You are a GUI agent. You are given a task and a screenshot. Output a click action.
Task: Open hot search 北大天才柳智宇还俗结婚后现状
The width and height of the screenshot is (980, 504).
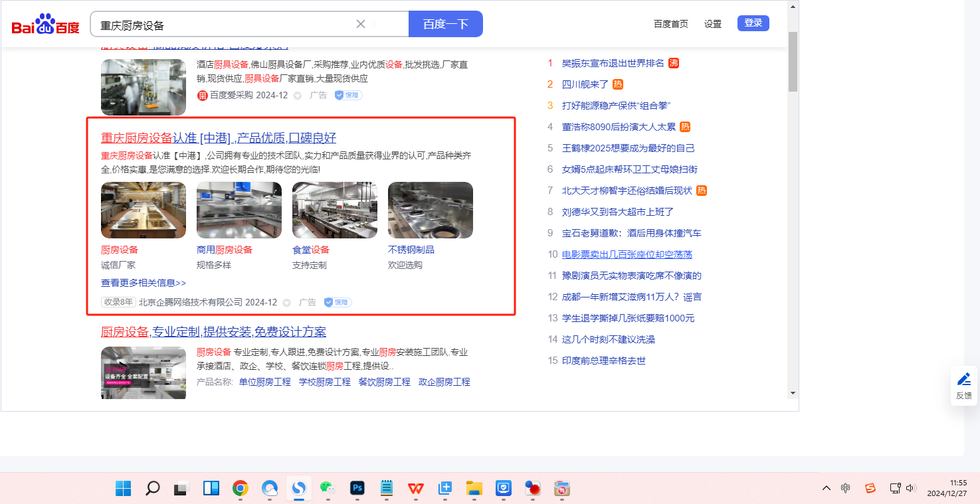627,191
